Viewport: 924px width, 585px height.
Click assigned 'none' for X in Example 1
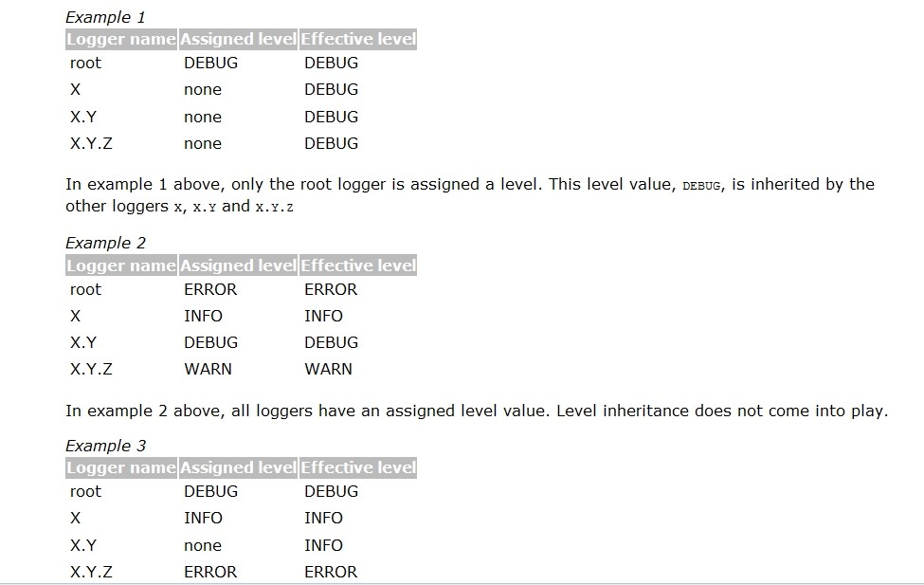tap(203, 90)
